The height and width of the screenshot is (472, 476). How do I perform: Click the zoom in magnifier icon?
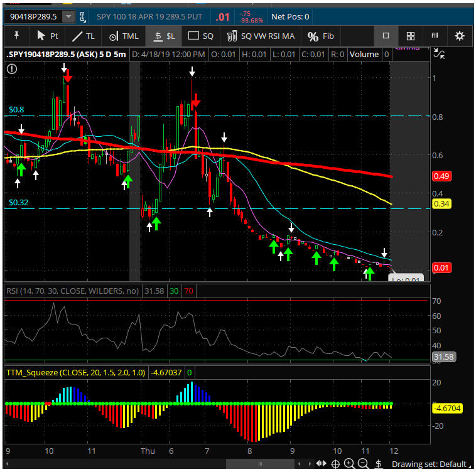click(350, 464)
